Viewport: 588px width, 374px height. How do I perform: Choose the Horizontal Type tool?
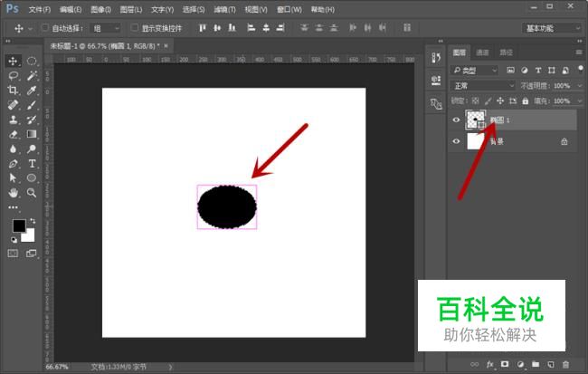[x=32, y=164]
